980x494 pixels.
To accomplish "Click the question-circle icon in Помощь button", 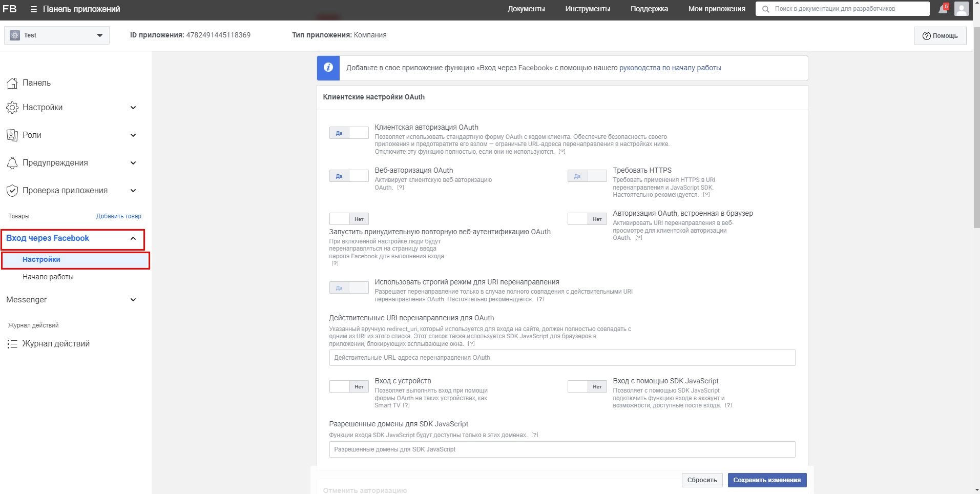I will (926, 36).
